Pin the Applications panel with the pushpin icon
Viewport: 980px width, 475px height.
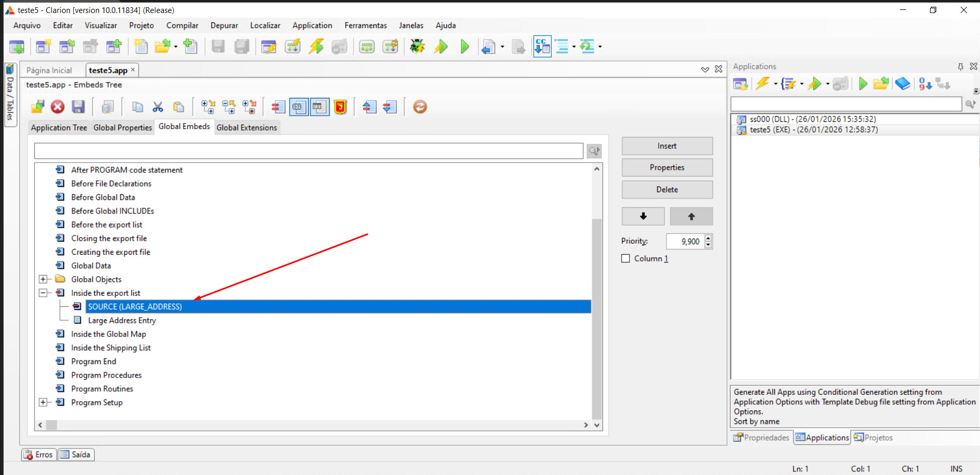pyautogui.click(x=960, y=67)
